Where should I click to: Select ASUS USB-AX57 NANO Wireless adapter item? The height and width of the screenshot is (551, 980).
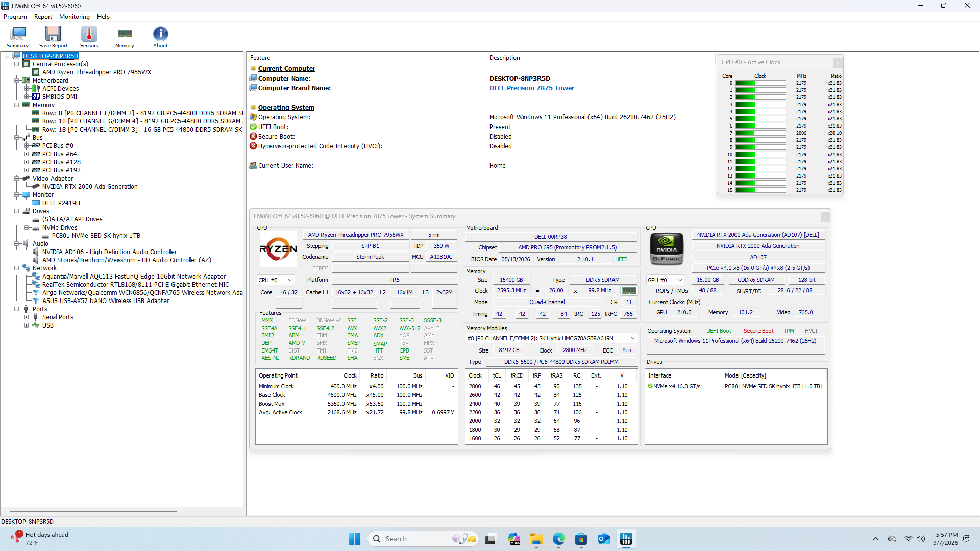(x=106, y=301)
